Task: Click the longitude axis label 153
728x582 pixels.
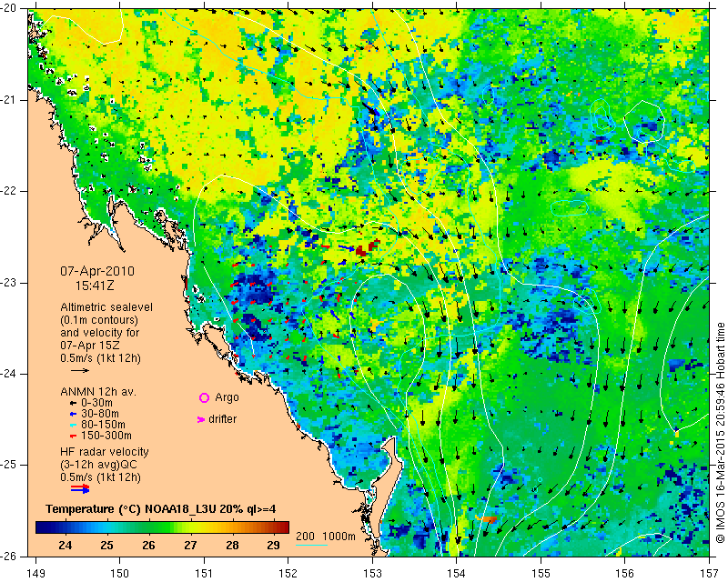Action: [x=372, y=573]
